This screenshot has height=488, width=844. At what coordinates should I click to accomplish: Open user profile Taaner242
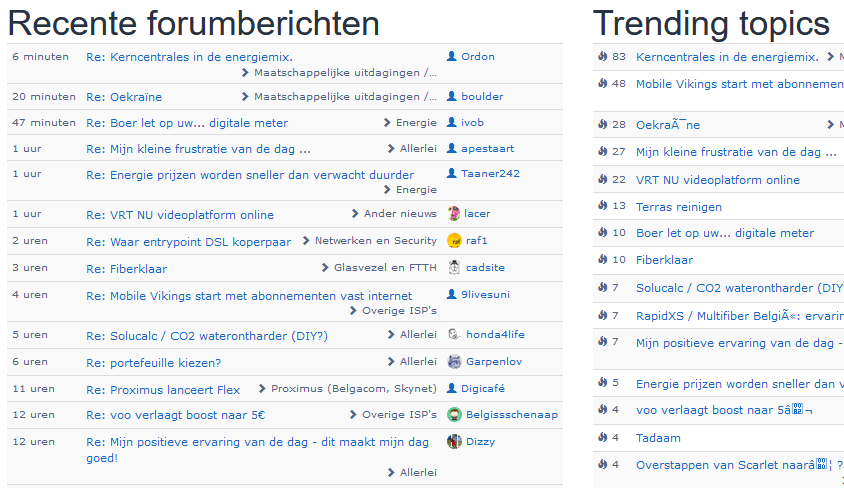[490, 173]
